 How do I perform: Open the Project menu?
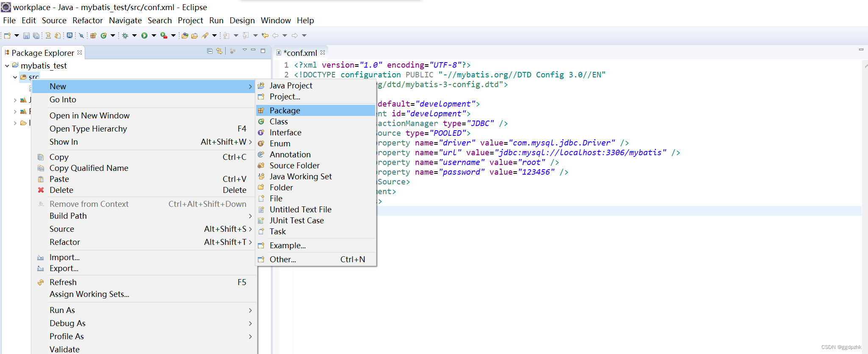[191, 20]
